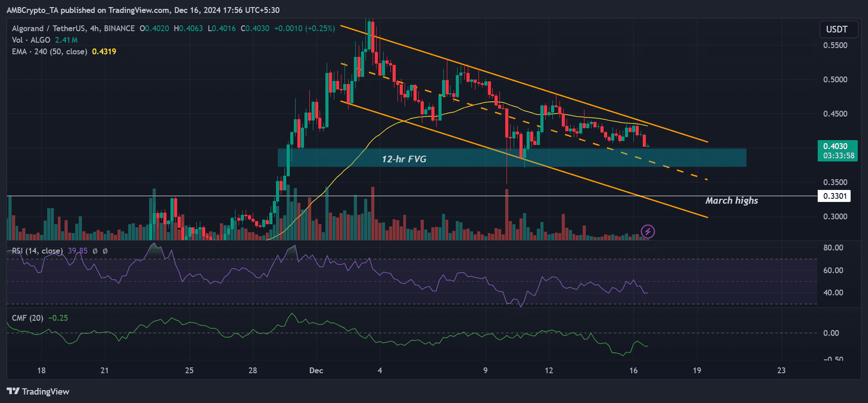Click the open price value O0.4020

coord(154,28)
